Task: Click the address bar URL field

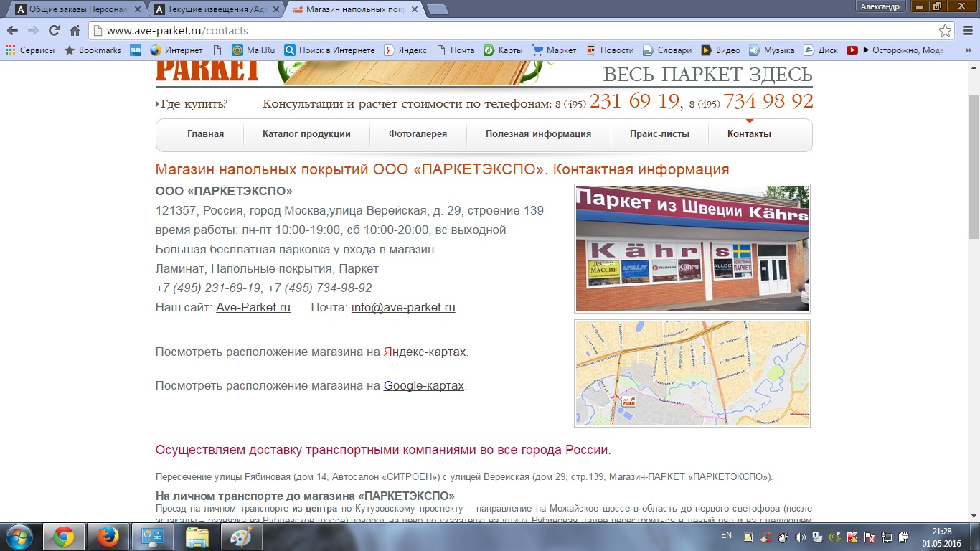Action: (521, 31)
